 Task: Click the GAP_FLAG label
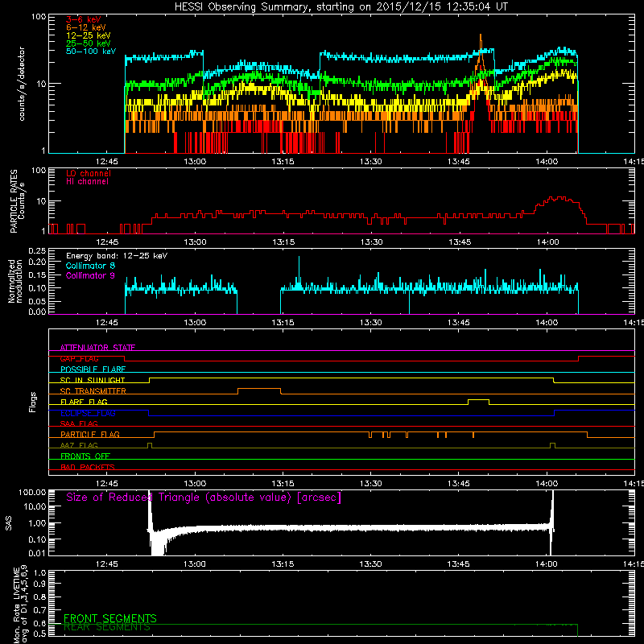point(80,358)
